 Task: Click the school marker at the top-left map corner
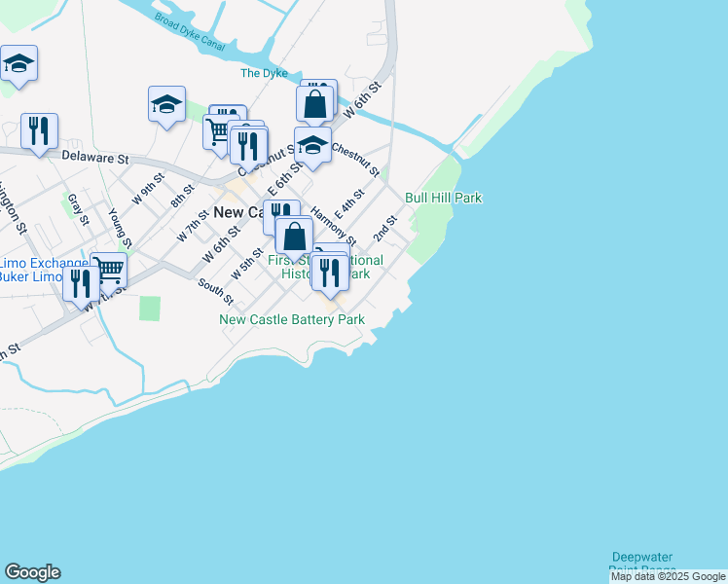[19, 64]
